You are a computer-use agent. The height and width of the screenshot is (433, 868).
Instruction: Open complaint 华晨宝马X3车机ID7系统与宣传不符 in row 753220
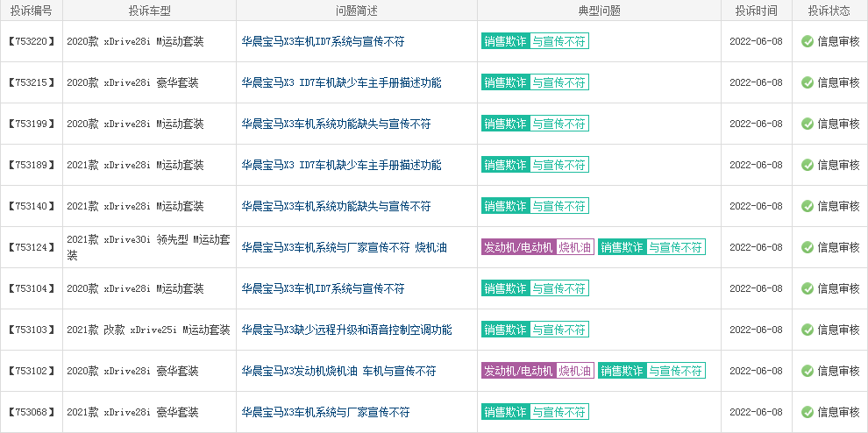(323, 41)
